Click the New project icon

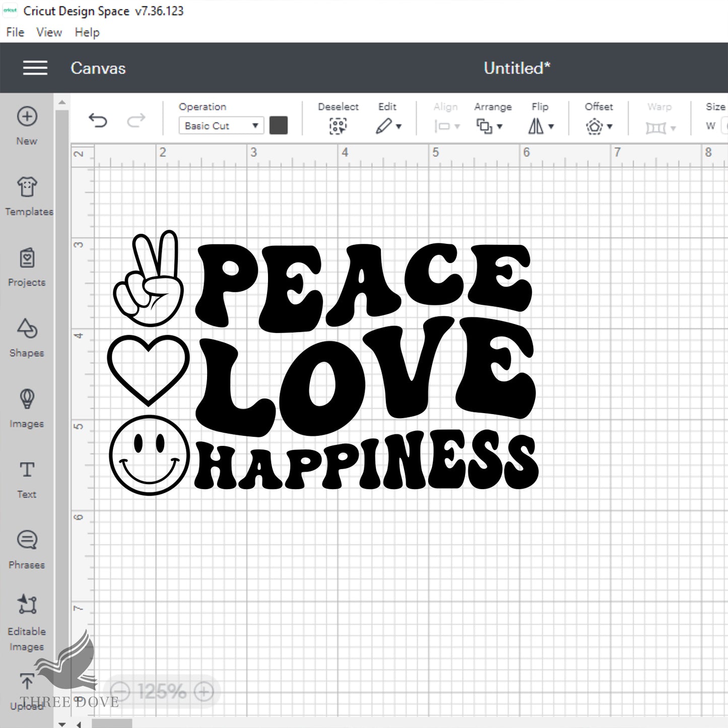pyautogui.click(x=27, y=116)
